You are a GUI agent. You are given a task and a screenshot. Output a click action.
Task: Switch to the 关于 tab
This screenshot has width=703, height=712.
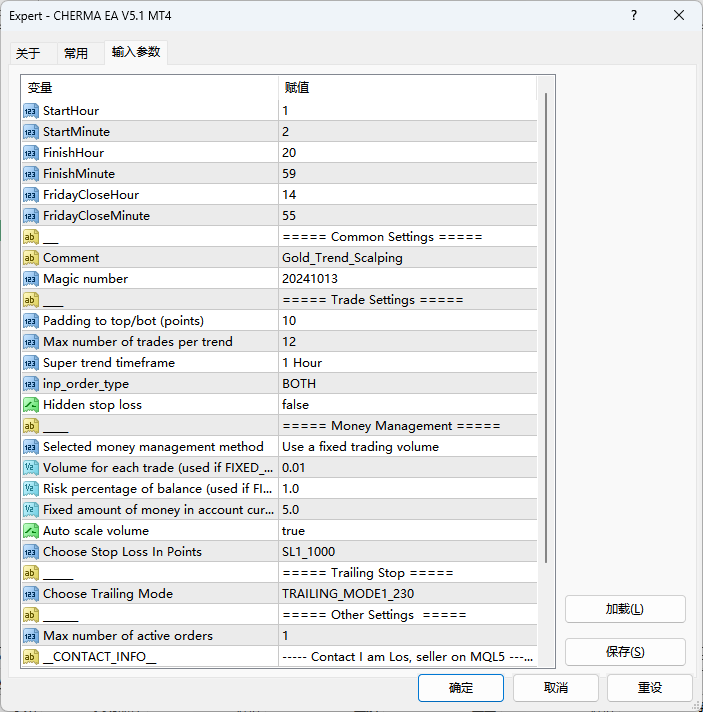[x=28, y=54]
